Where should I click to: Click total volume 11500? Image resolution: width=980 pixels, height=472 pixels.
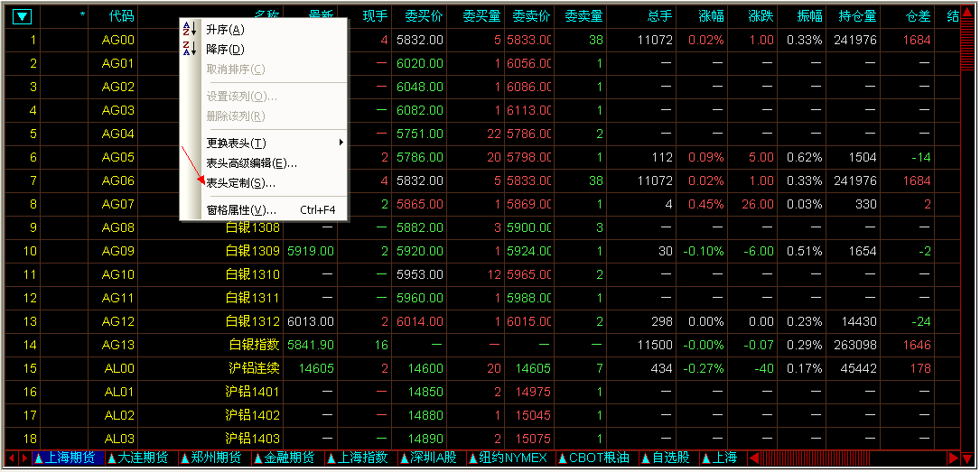655,345
